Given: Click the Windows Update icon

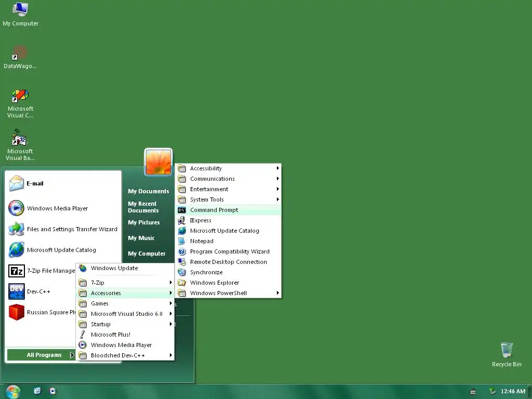Looking at the screenshot, I should pos(83,268).
